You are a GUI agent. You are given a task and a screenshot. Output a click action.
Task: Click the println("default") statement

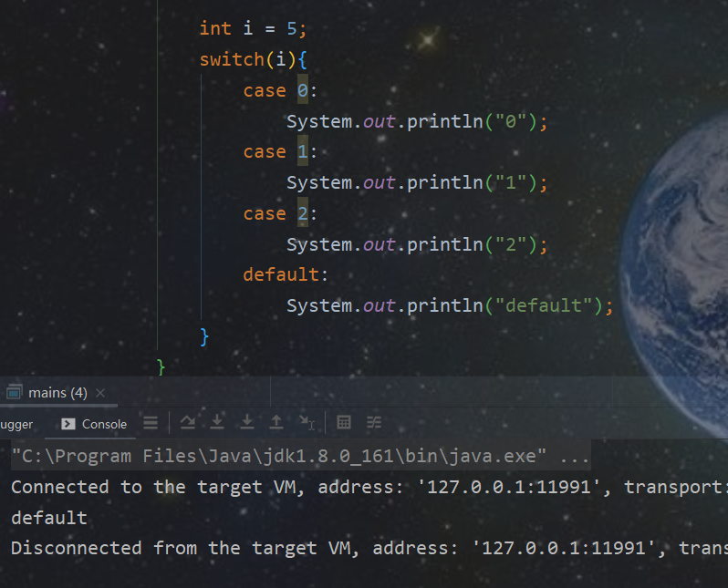pos(450,305)
